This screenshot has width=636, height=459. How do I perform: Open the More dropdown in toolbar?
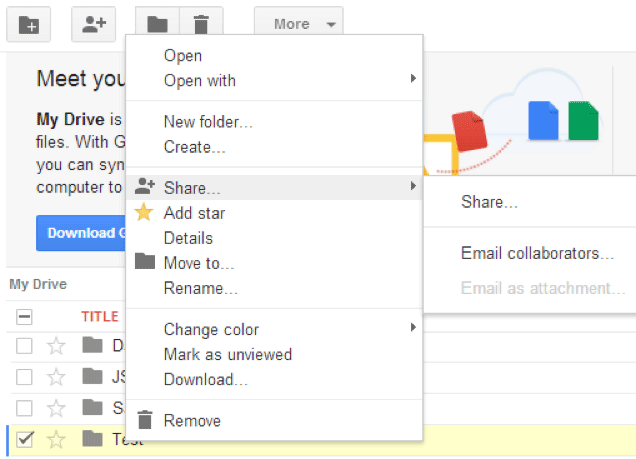click(x=299, y=24)
